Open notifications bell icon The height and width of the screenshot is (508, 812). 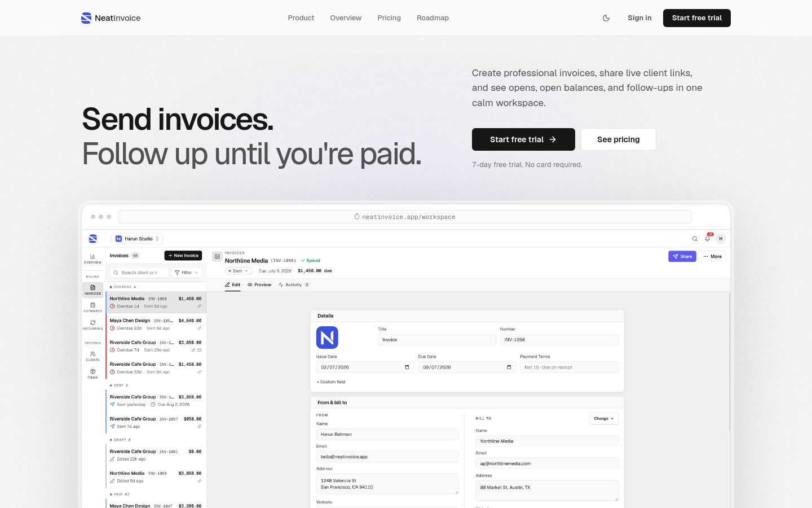708,239
